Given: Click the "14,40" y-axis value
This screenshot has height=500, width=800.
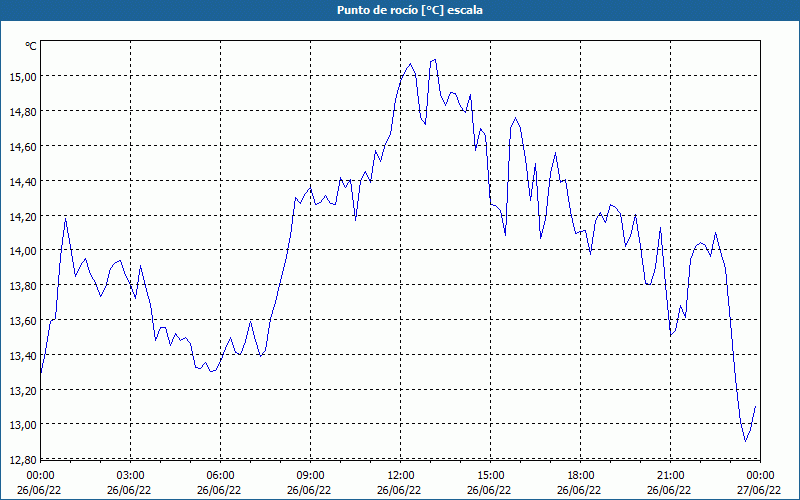Looking at the screenshot, I should point(23,181).
